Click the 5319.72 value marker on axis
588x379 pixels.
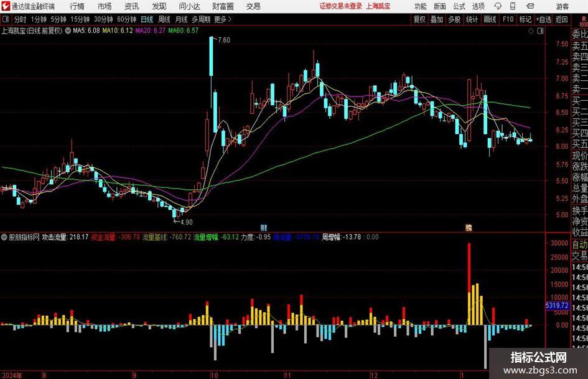[x=557, y=306]
